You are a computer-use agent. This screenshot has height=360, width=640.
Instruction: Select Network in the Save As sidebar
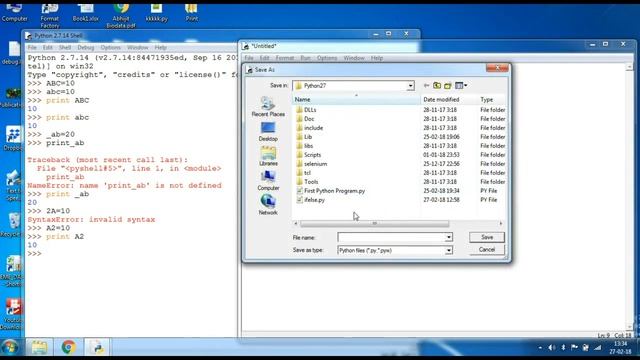pyautogui.click(x=268, y=205)
